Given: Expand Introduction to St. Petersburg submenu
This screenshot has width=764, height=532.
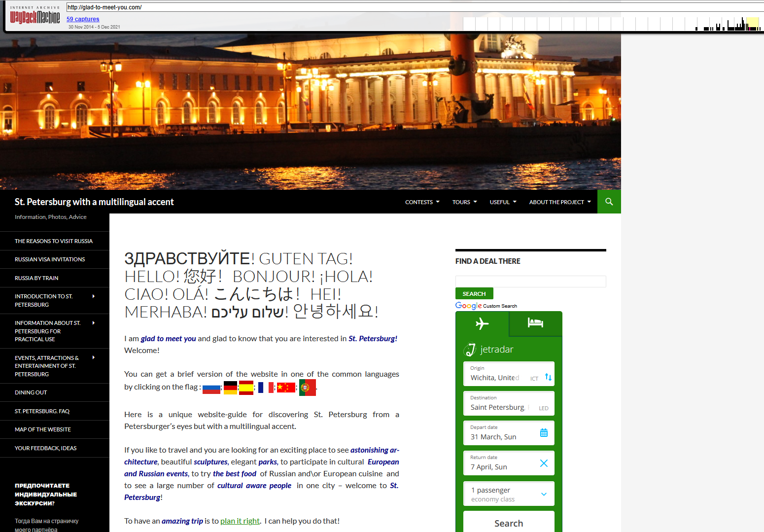Looking at the screenshot, I should pyautogui.click(x=93, y=296).
